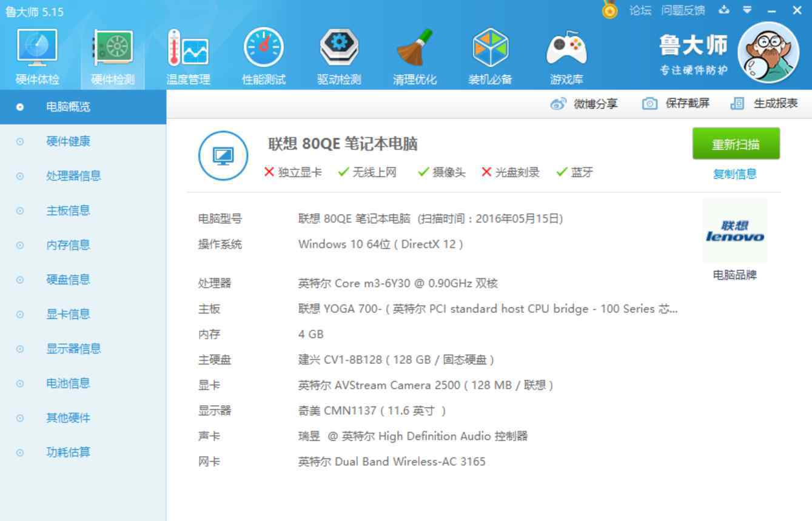This screenshot has height=521, width=812.
Task: Open the 硬件体检 hardware checkup icon
Action: 38,49
